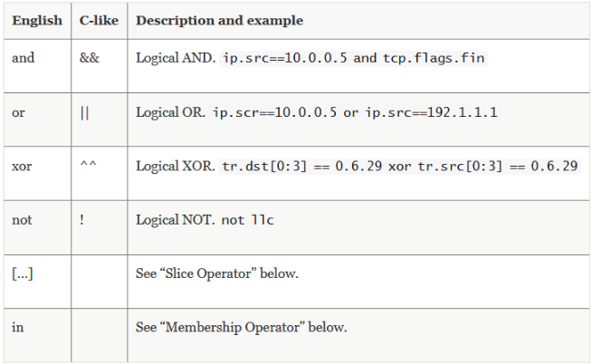Image resolution: width=592 pixels, height=364 pixels.
Task: Click the 'and' operator cell
Action: [x=23, y=58]
